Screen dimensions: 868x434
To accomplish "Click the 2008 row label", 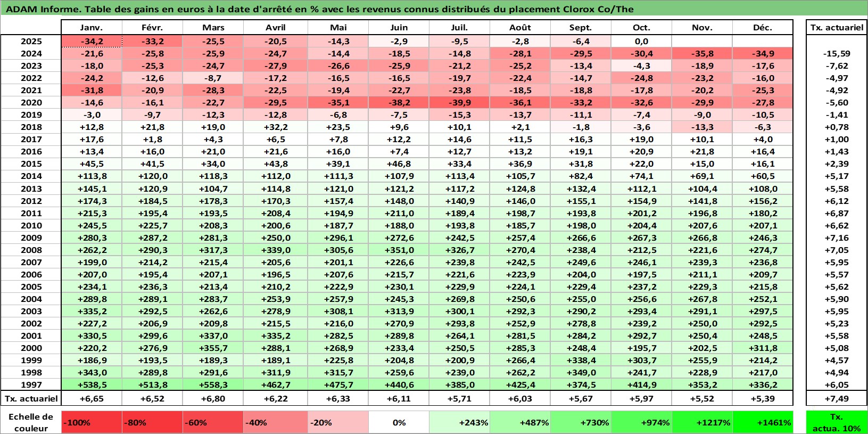I will (x=31, y=250).
